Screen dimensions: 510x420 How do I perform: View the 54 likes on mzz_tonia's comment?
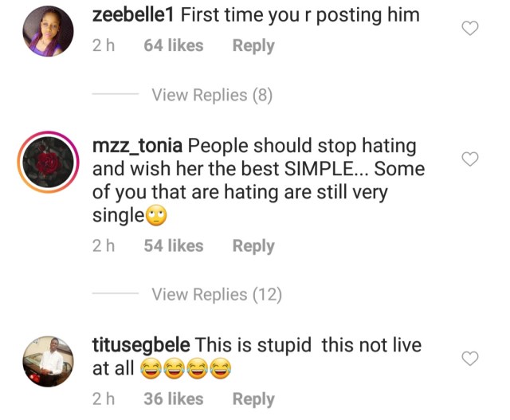click(x=173, y=246)
